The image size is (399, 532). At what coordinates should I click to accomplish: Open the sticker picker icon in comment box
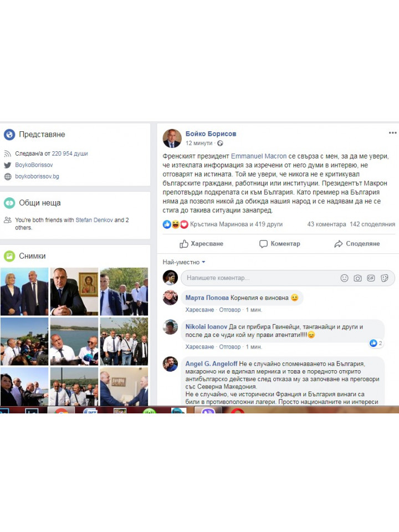385,278
